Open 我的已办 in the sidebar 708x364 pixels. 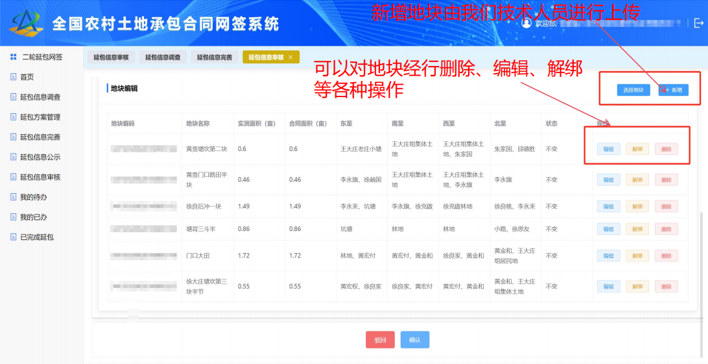(33, 217)
